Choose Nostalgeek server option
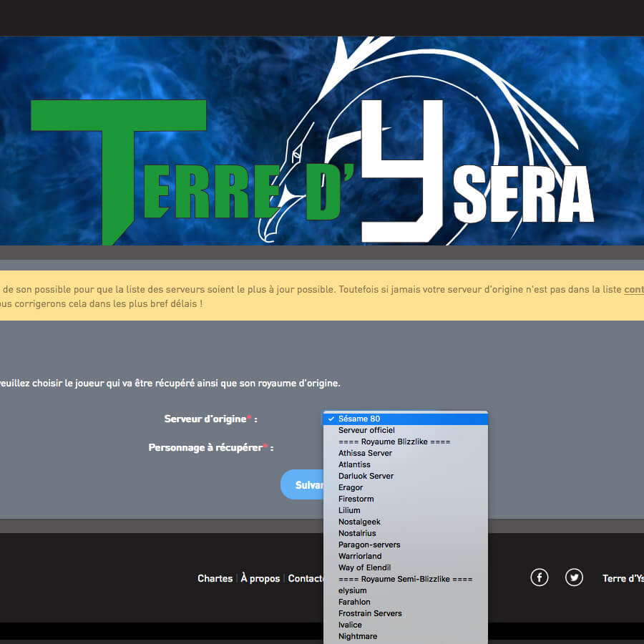 [x=406, y=522]
